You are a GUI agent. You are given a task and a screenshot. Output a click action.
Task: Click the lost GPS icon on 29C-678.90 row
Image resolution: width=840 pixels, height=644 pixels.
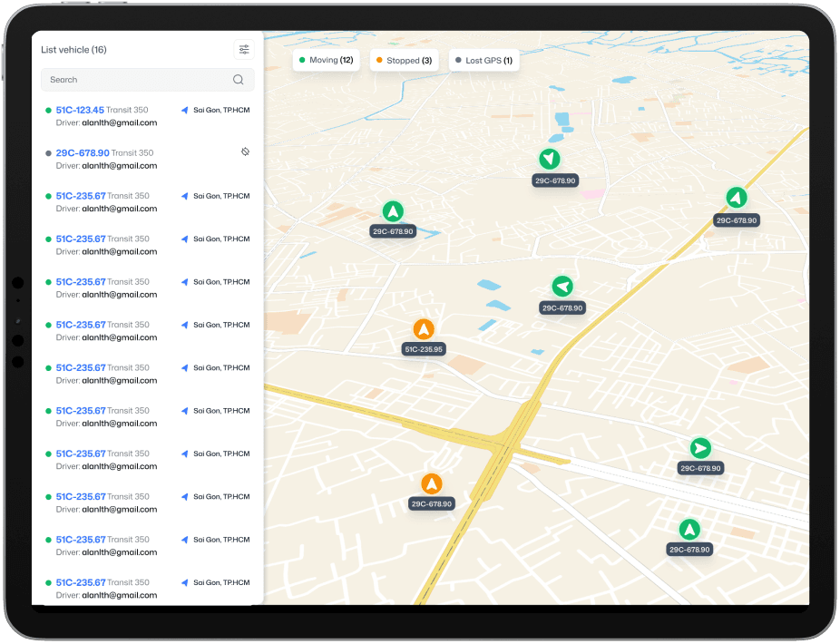pyautogui.click(x=245, y=151)
